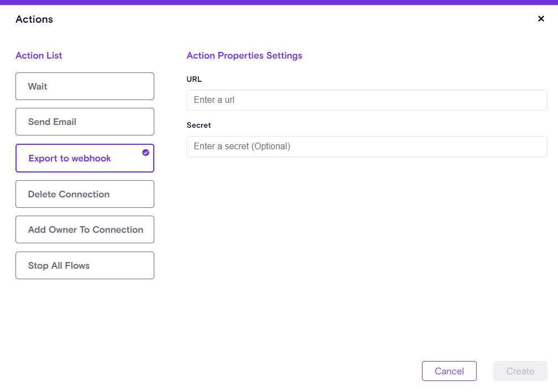Choose the Stop All Flows action

tap(85, 265)
